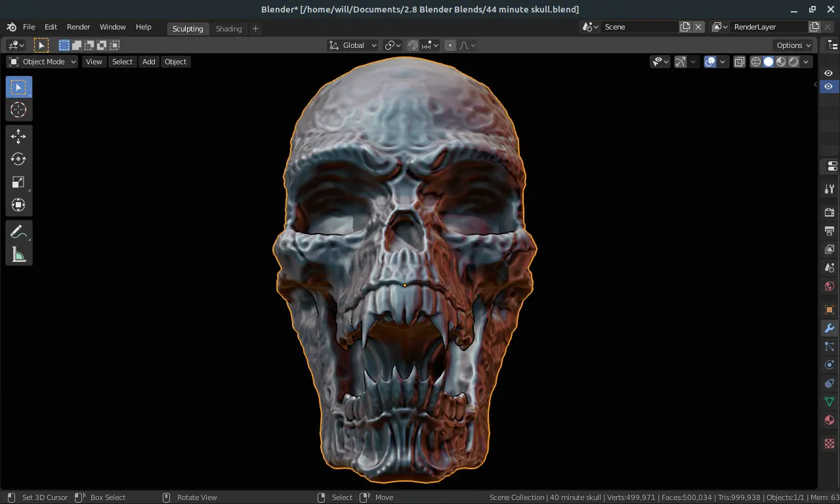Switch to wireframe viewport shading
Screen dimensions: 840x504
[755, 62]
